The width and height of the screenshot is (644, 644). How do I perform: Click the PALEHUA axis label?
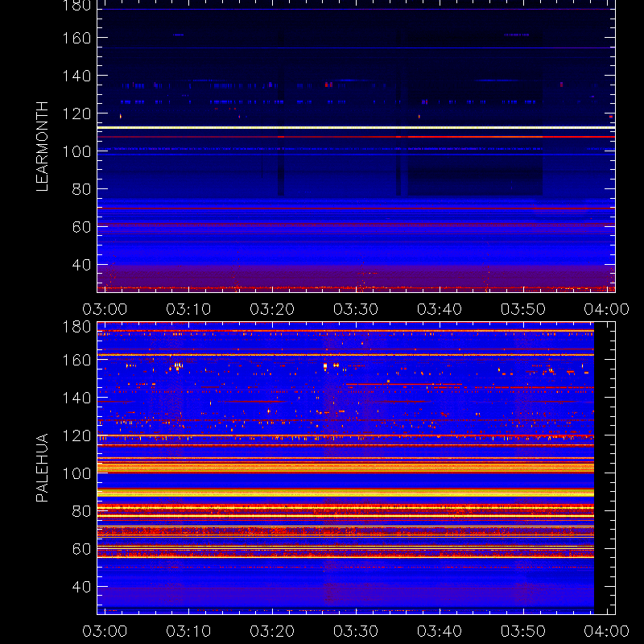coord(42,468)
